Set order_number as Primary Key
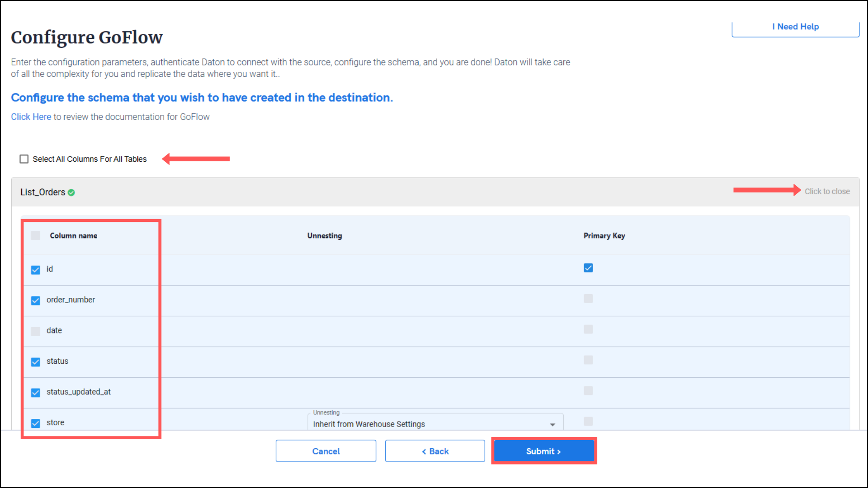Viewport: 868px width, 488px height. point(588,299)
